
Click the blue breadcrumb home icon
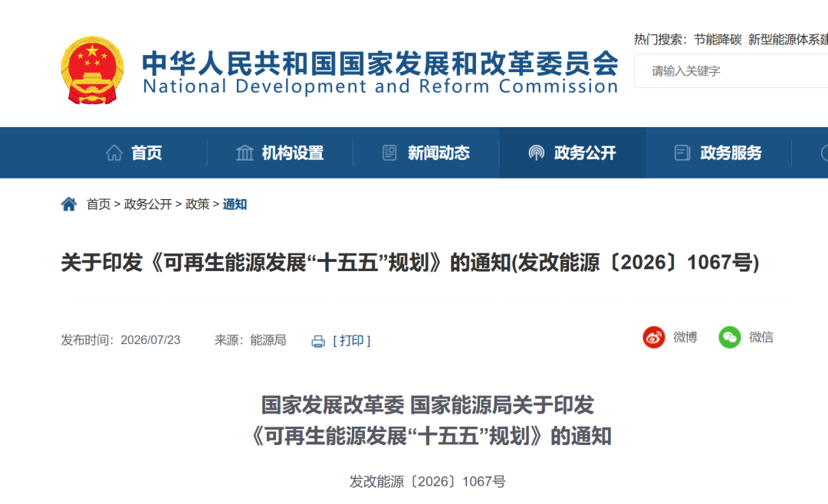pos(69,204)
